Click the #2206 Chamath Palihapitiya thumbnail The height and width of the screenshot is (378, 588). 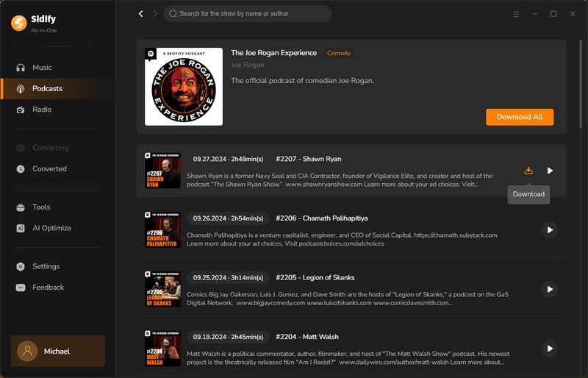162,230
